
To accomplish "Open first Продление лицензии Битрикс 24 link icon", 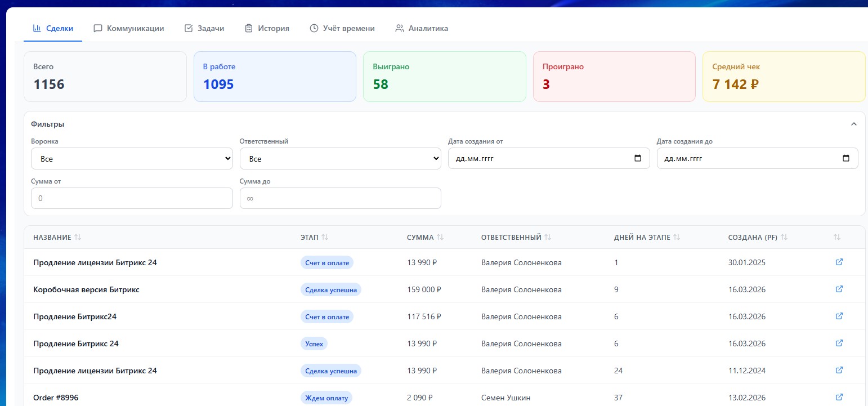I will click(x=839, y=262).
